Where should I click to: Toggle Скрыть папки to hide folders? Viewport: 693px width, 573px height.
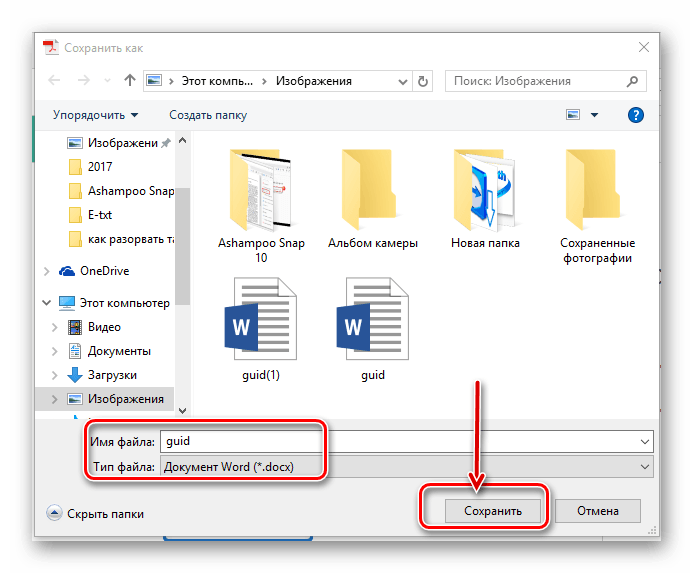[95, 514]
